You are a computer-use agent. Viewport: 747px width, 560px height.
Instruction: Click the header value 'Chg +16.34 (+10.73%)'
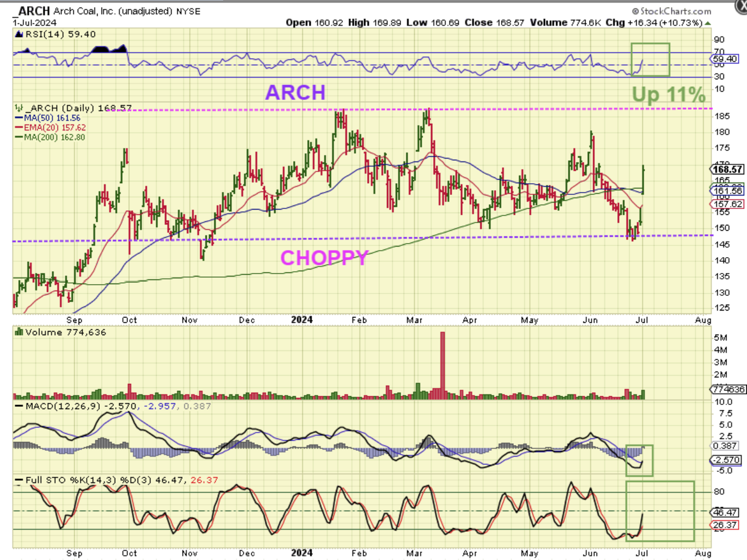(x=654, y=23)
